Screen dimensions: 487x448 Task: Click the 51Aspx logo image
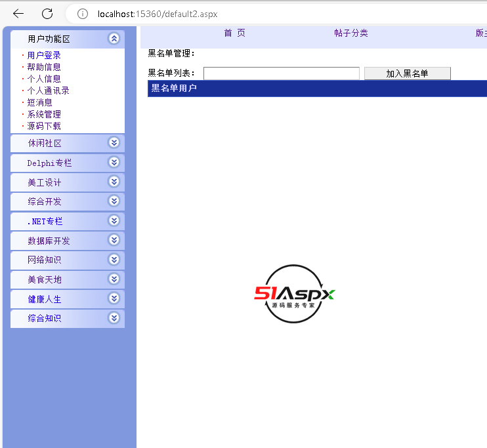pyautogui.click(x=295, y=294)
